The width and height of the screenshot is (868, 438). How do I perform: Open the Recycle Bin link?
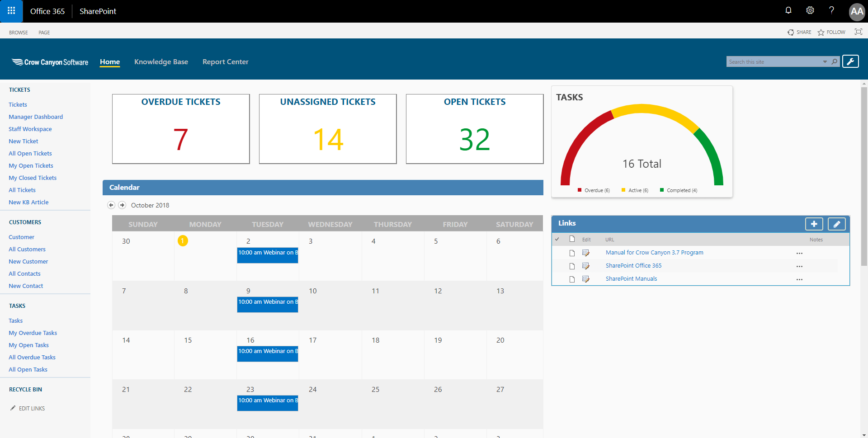[25, 389]
